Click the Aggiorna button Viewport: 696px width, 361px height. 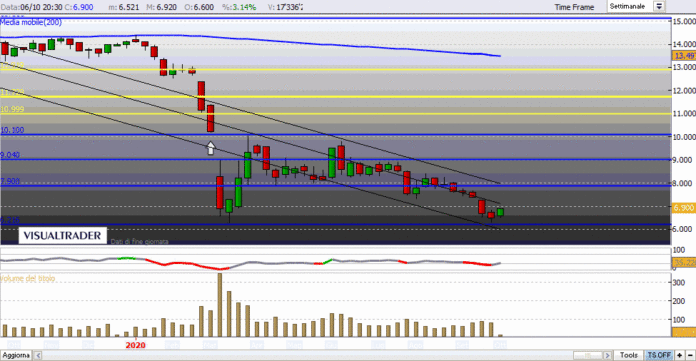pos(16,355)
